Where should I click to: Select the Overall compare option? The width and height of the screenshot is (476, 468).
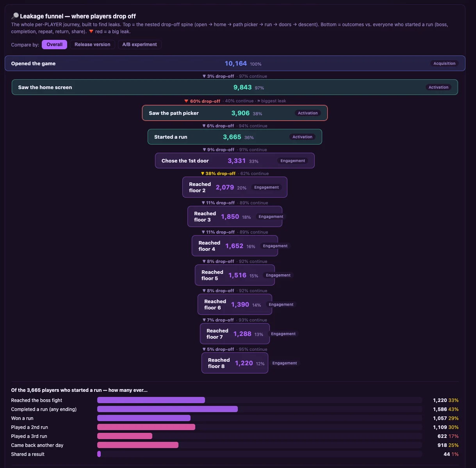click(x=54, y=45)
